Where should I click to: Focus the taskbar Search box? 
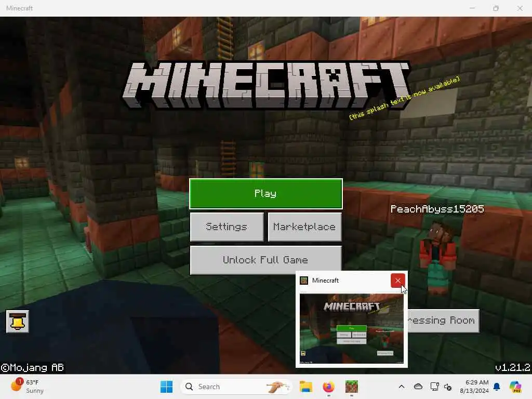tap(236, 387)
